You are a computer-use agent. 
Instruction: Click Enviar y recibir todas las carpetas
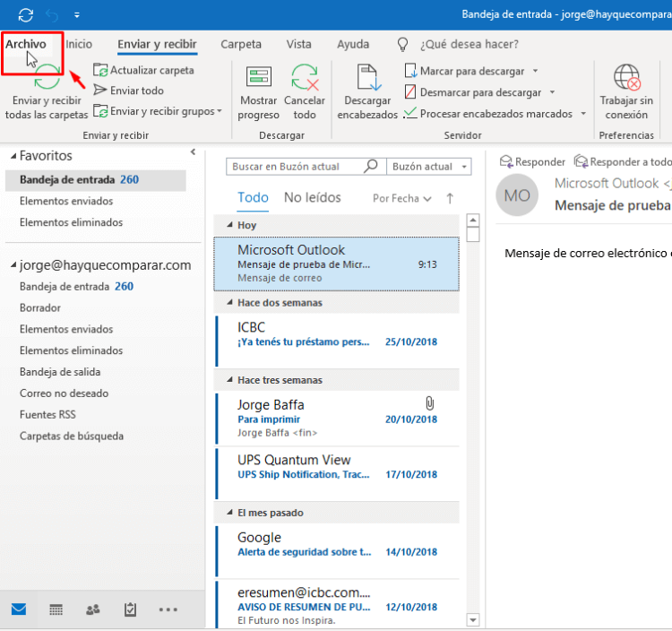(47, 92)
